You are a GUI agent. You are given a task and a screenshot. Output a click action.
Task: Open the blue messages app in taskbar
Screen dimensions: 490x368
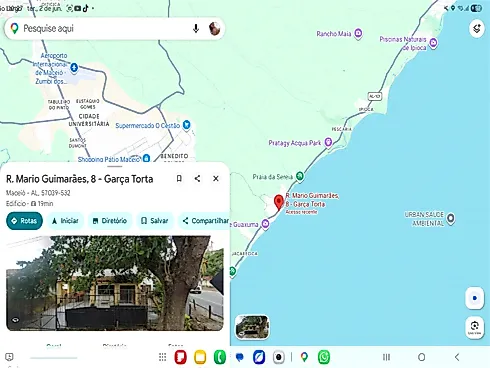click(240, 357)
